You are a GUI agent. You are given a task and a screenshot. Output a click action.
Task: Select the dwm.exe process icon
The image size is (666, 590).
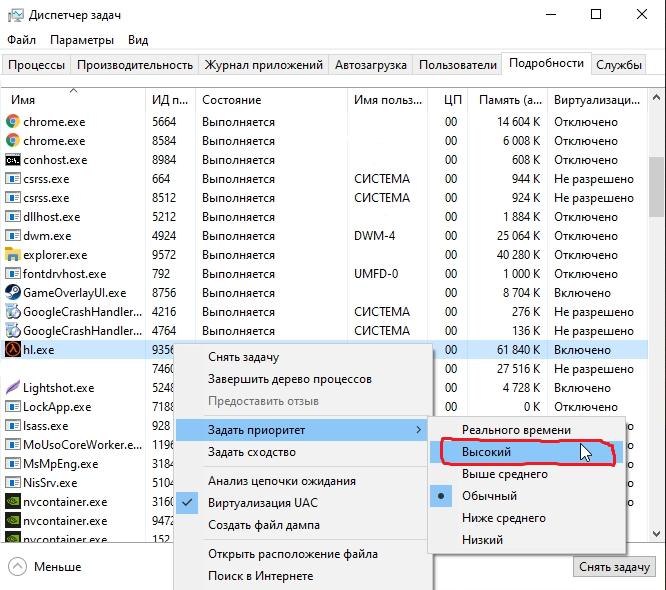pyautogui.click(x=13, y=235)
